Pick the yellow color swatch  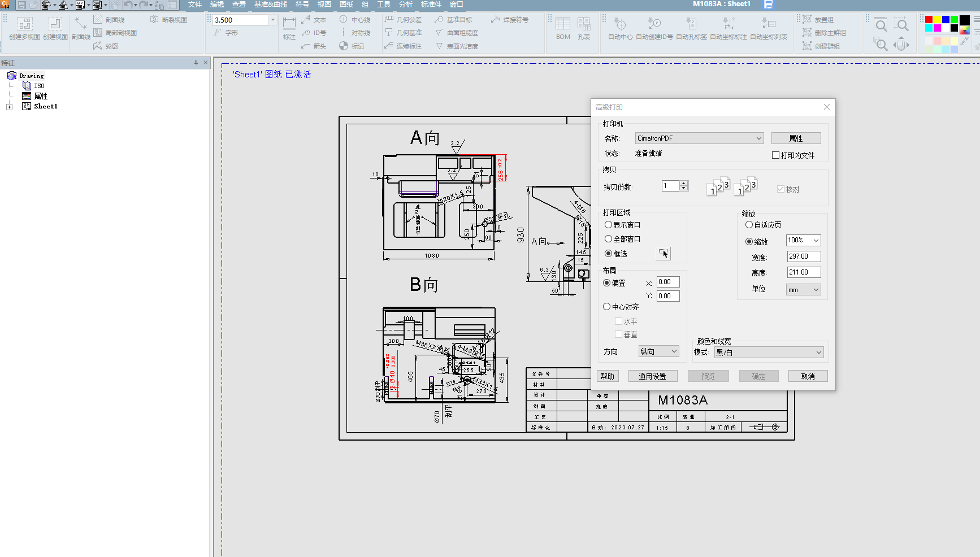pyautogui.click(x=937, y=20)
